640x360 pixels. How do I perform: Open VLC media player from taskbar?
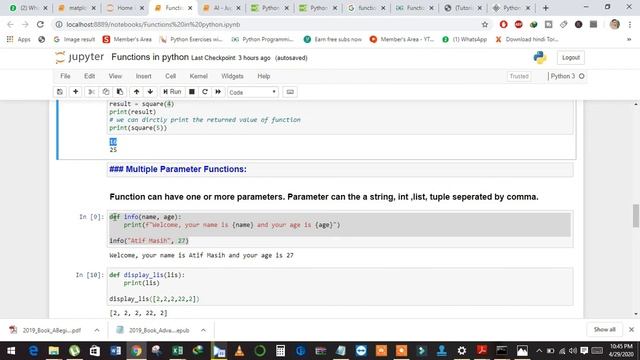(x=239, y=351)
